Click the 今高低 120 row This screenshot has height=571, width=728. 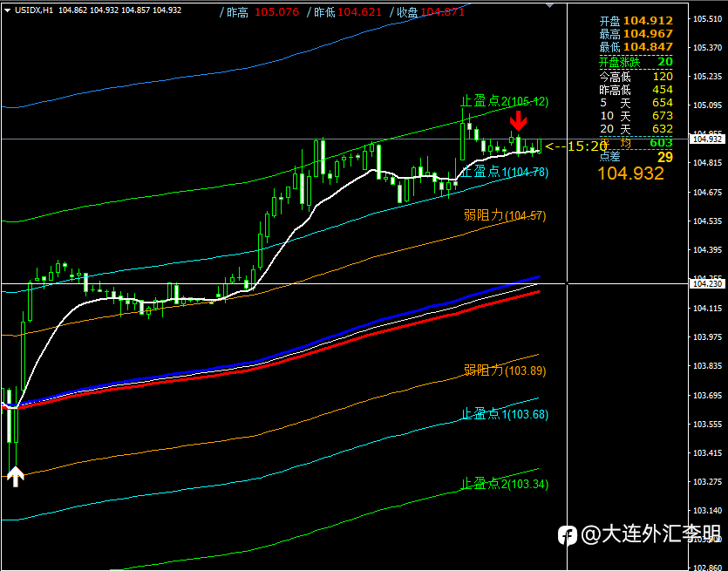point(636,77)
